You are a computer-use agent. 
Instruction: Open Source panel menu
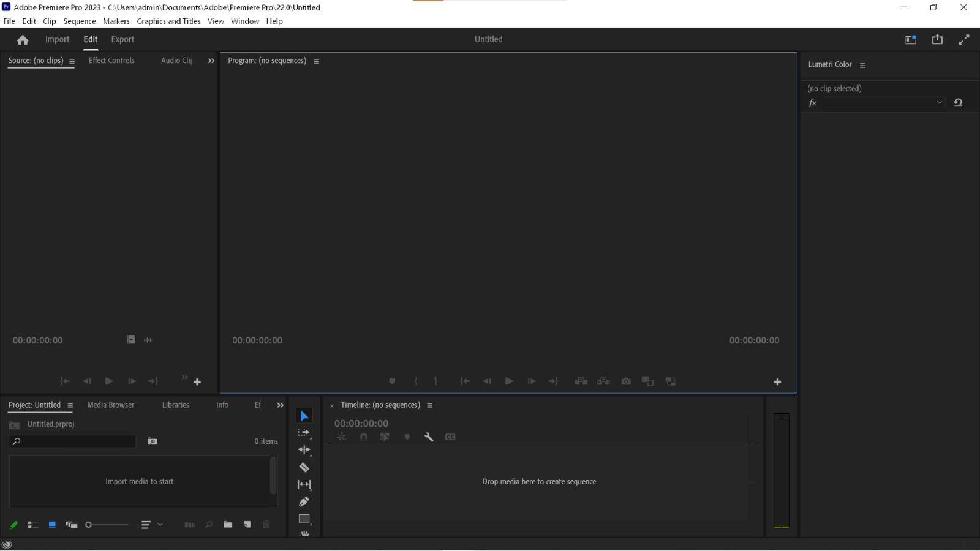tap(72, 61)
